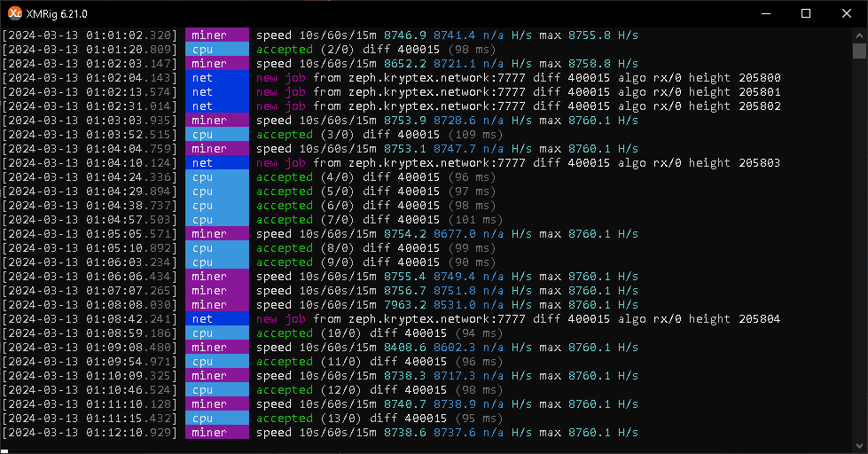Click the 'accepted (5/0)' text

tap(305, 191)
